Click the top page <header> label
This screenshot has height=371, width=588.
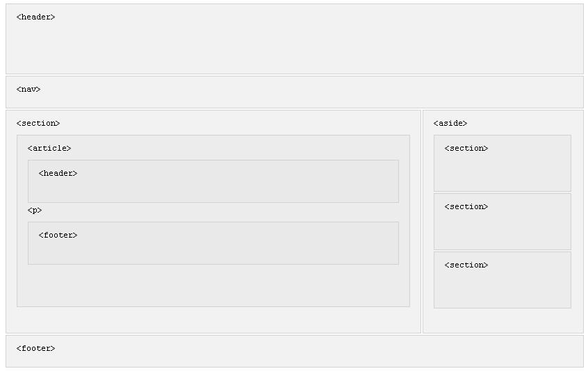pos(35,17)
